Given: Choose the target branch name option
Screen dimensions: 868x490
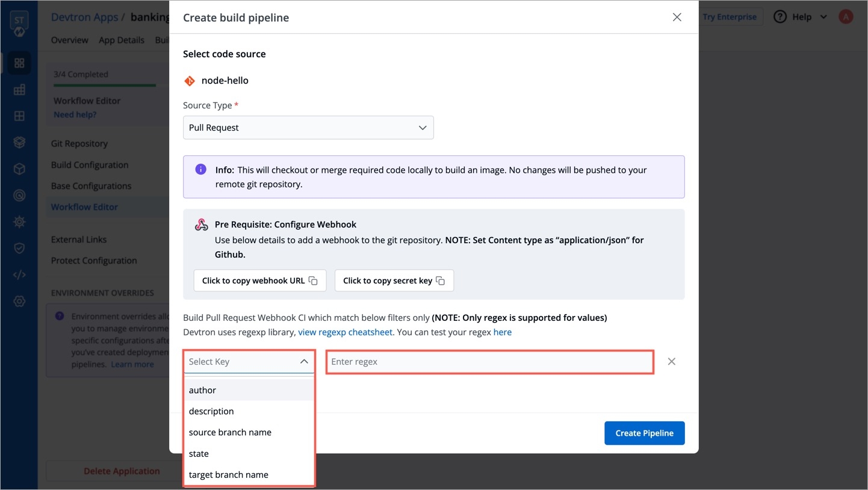Looking at the screenshot, I should tap(249, 474).
